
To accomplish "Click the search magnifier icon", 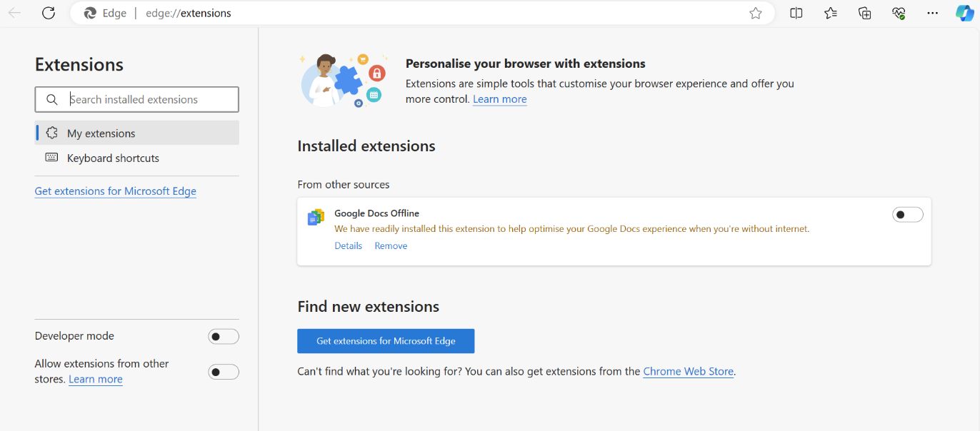I will tap(51, 100).
